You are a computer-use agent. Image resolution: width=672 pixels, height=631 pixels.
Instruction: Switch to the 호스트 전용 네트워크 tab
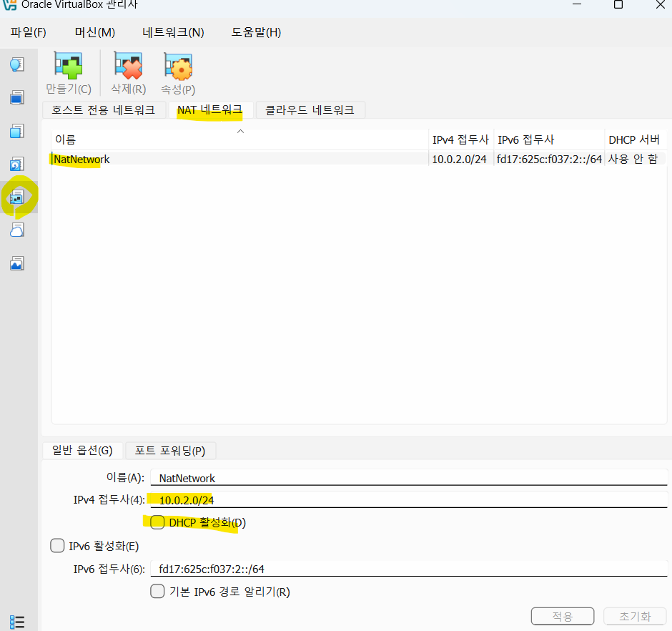point(103,110)
